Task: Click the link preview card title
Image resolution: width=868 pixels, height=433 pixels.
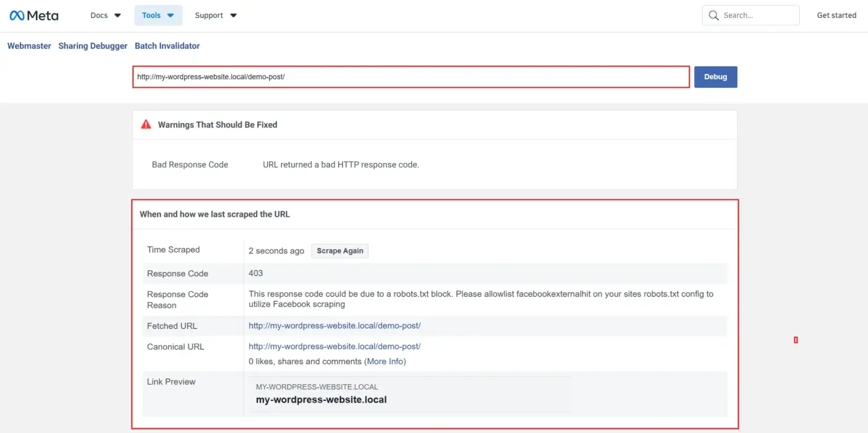Action: click(321, 400)
